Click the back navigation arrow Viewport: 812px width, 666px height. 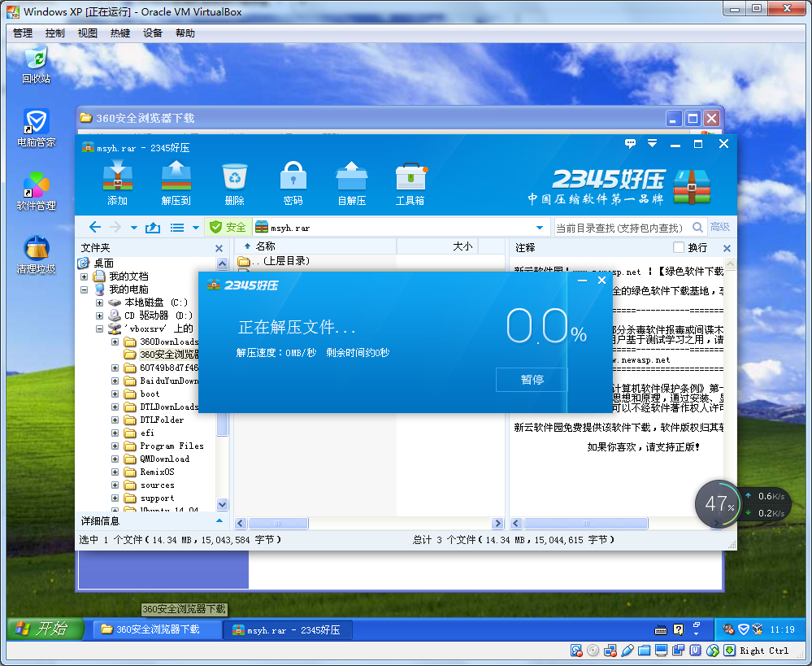pyautogui.click(x=95, y=227)
